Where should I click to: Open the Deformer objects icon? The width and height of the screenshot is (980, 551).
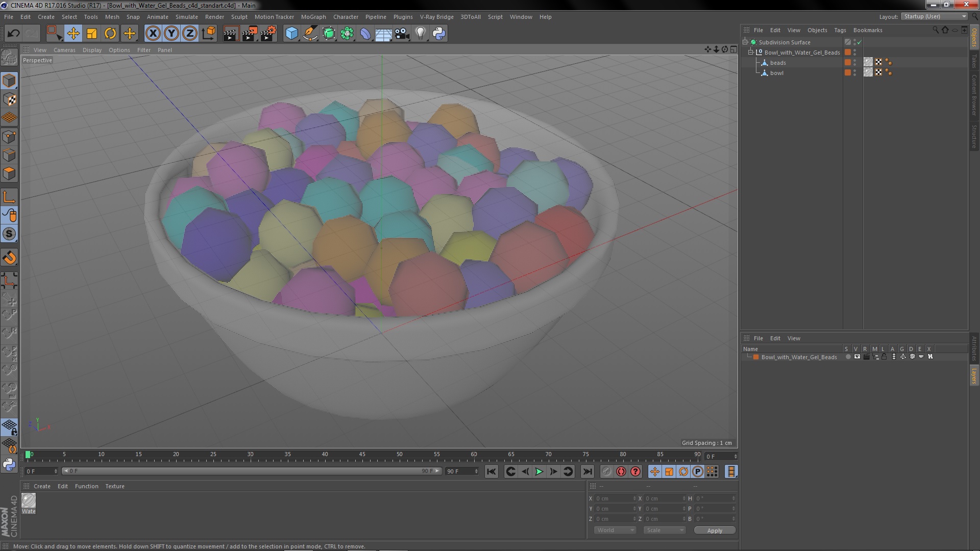(x=365, y=34)
